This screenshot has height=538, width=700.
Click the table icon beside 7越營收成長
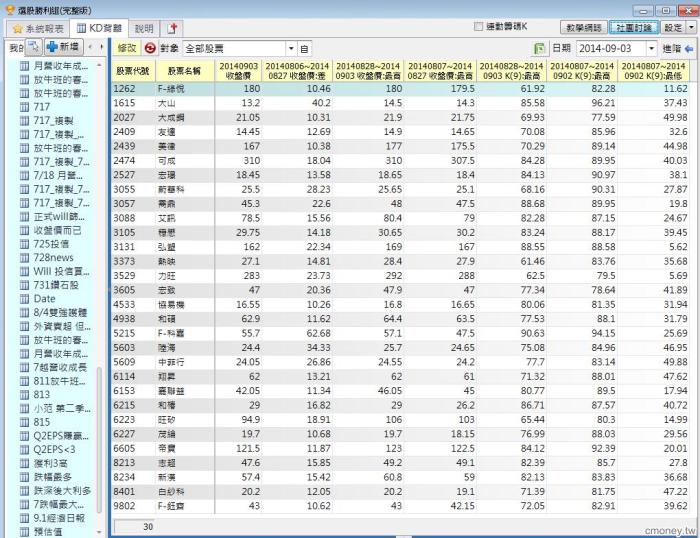(25, 367)
